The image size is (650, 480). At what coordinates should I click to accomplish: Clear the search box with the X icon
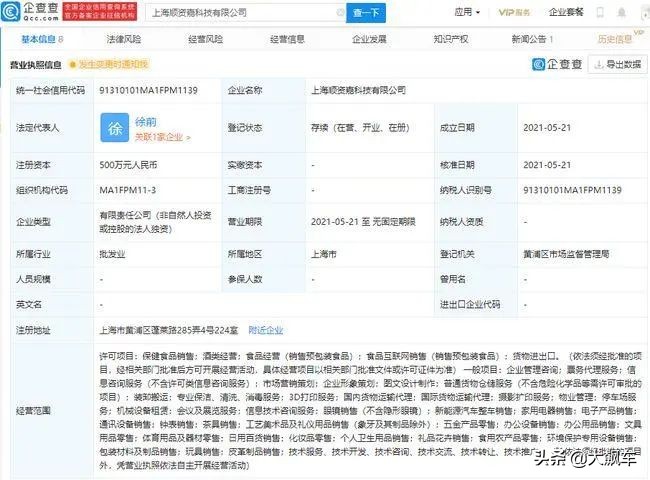(340, 12)
